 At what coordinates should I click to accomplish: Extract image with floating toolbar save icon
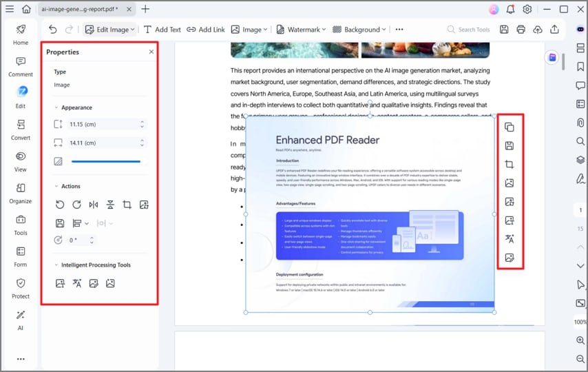click(510, 145)
